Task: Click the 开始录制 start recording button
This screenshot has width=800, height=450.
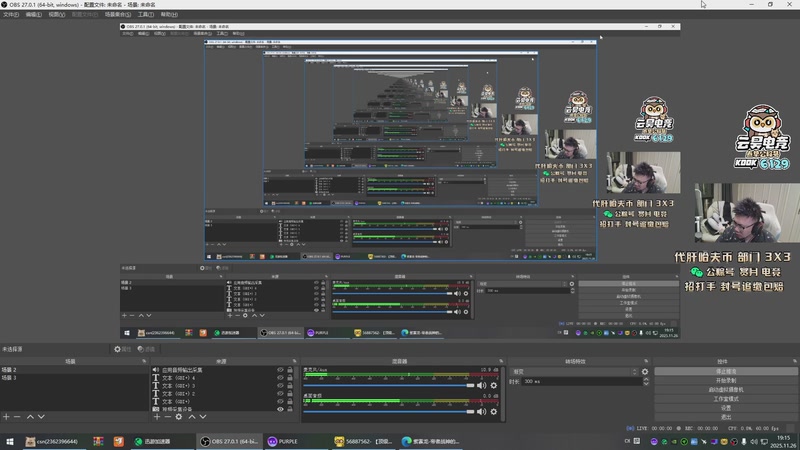Action: [x=726, y=381]
